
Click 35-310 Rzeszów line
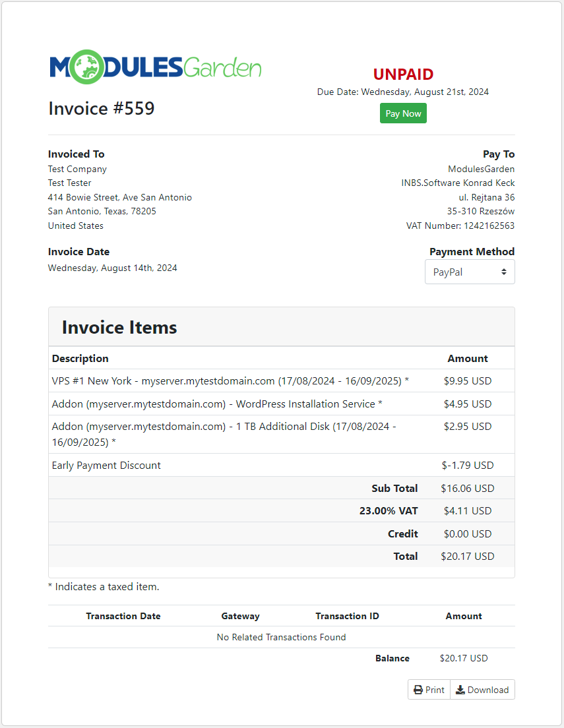tap(481, 211)
